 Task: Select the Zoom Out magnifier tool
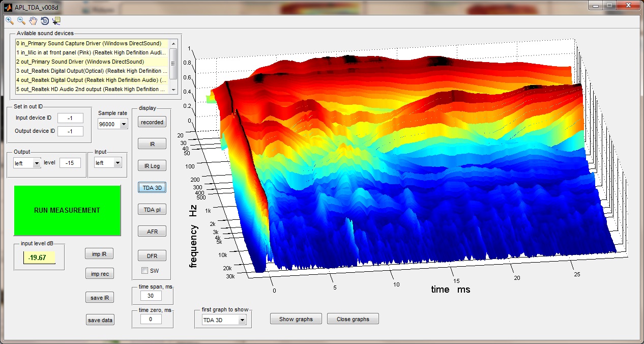pos(21,20)
